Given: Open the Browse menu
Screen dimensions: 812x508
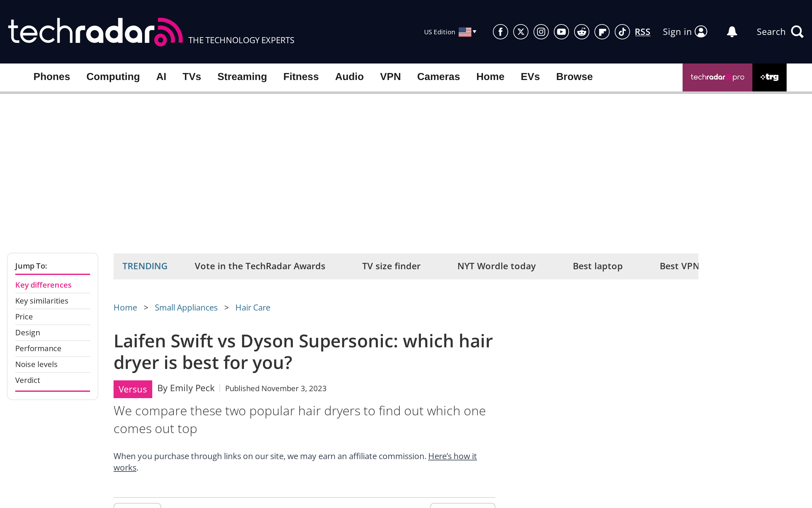Looking at the screenshot, I should click(574, 77).
